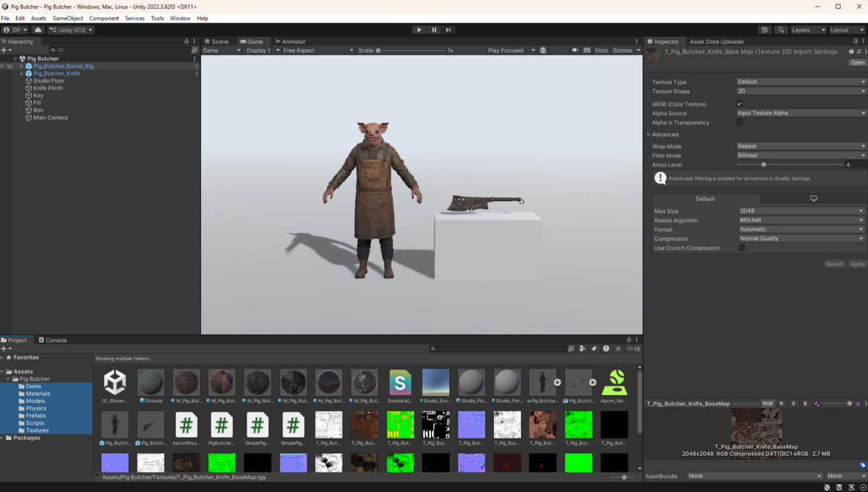Open the Texture Type dropdown

(x=801, y=82)
